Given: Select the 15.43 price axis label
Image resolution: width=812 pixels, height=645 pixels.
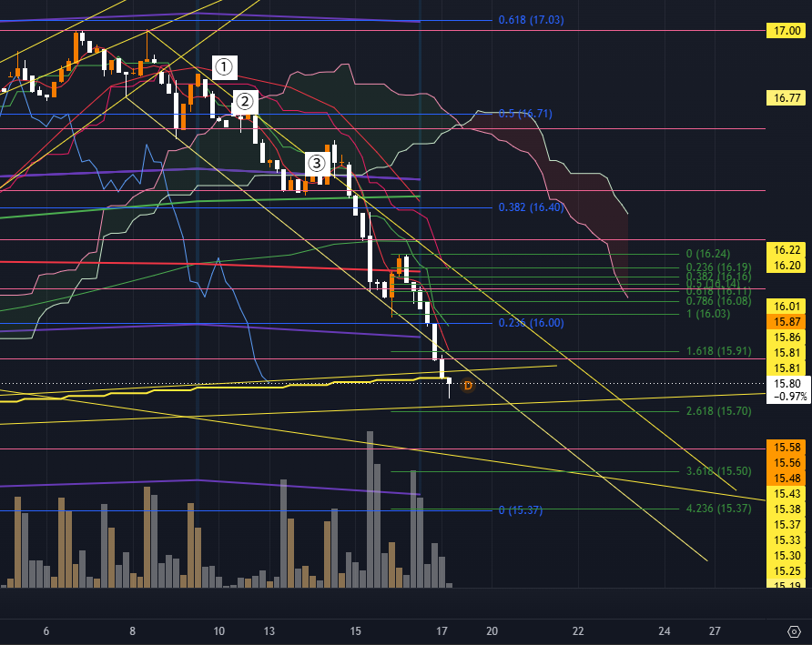Looking at the screenshot, I should coord(787,494).
